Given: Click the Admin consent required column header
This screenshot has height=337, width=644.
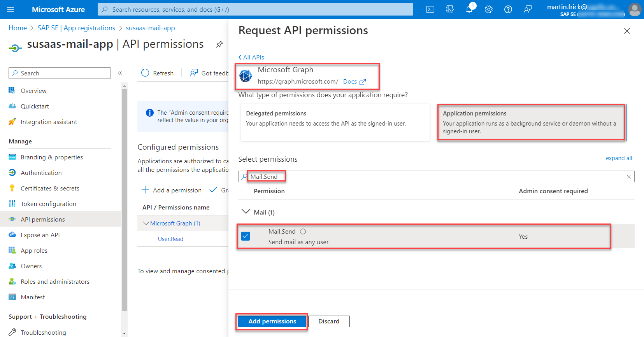Looking at the screenshot, I should click(553, 191).
